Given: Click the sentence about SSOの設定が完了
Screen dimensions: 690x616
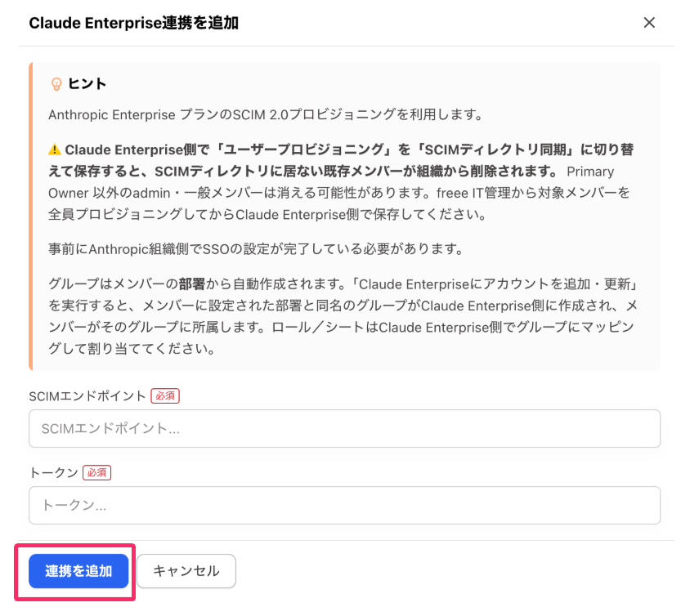Looking at the screenshot, I should tap(256, 249).
